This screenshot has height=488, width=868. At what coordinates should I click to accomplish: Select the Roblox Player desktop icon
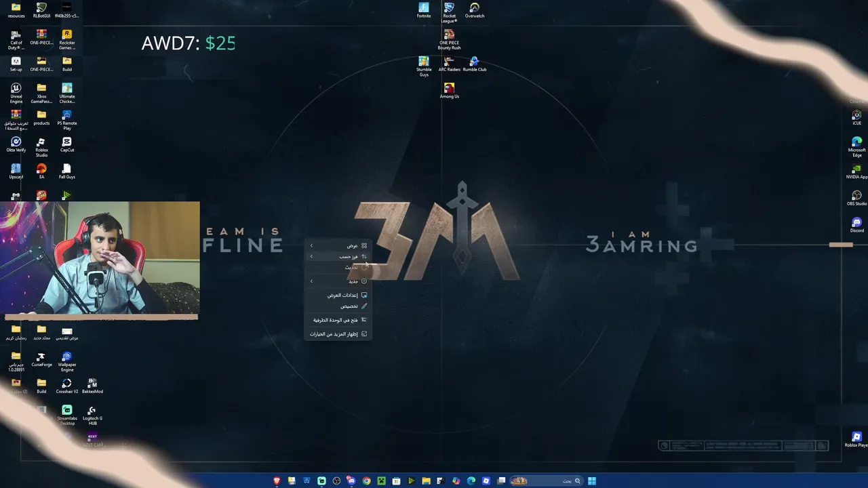pos(856,440)
